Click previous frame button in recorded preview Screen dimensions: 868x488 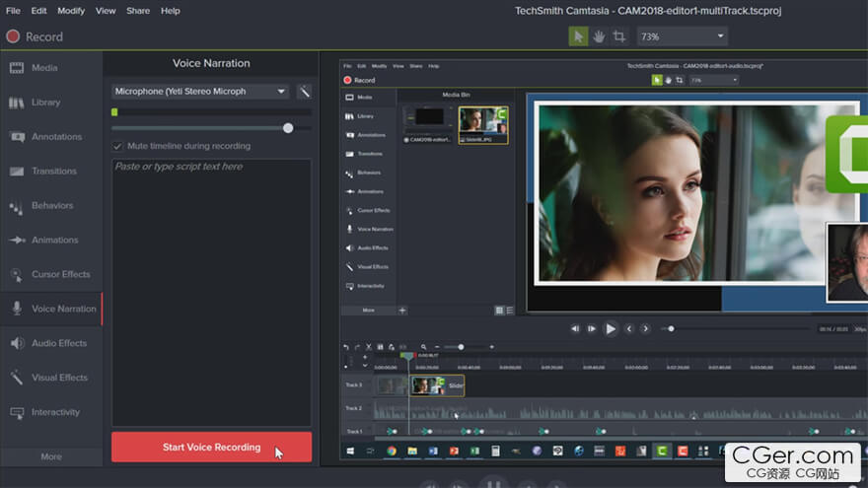point(575,329)
